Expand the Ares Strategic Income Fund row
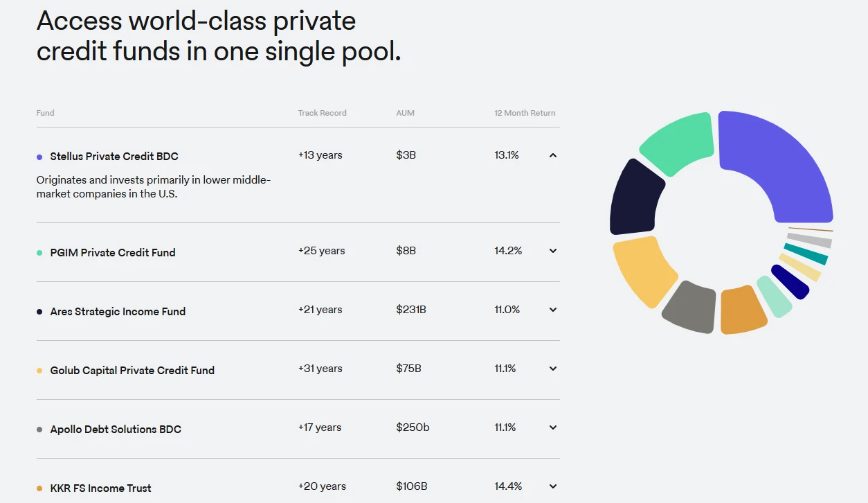Viewport: 868px width, 503px height. (x=552, y=310)
